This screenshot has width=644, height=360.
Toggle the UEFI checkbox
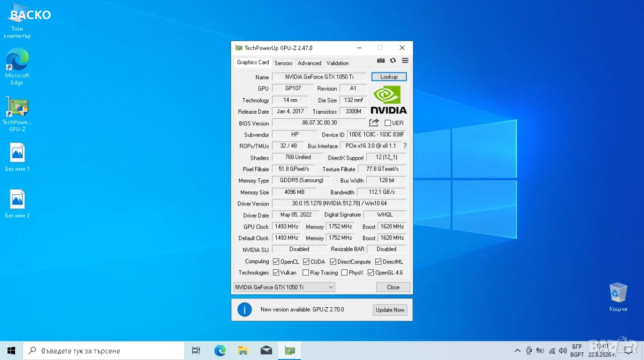click(x=387, y=123)
